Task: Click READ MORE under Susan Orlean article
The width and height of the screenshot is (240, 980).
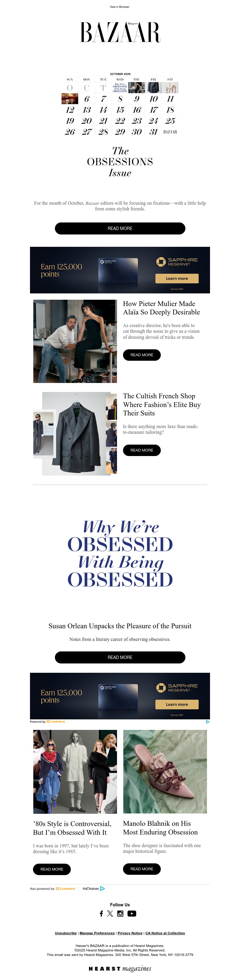Action: tap(120, 657)
